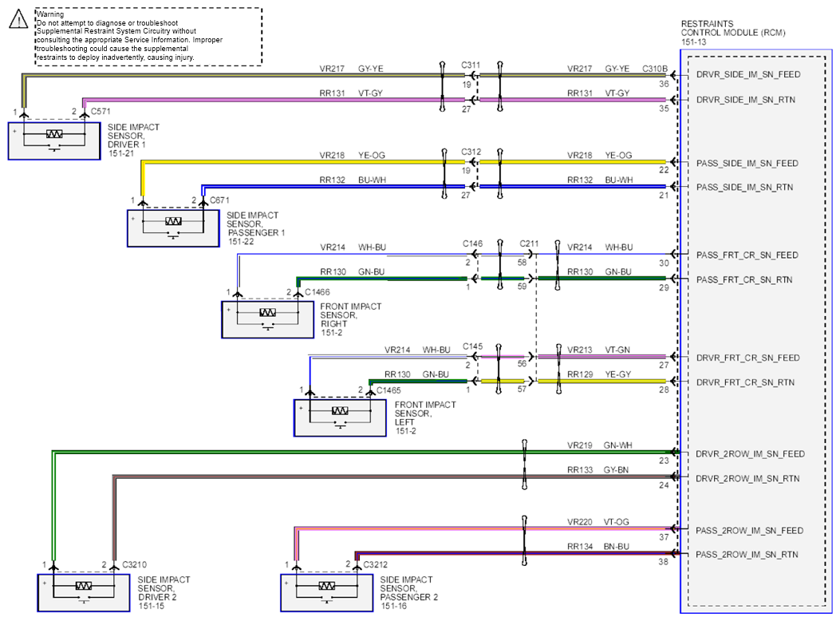Select Side Impact Sensor Driver 1 component box
Viewport: 840px width, 621px height.
pos(54,141)
